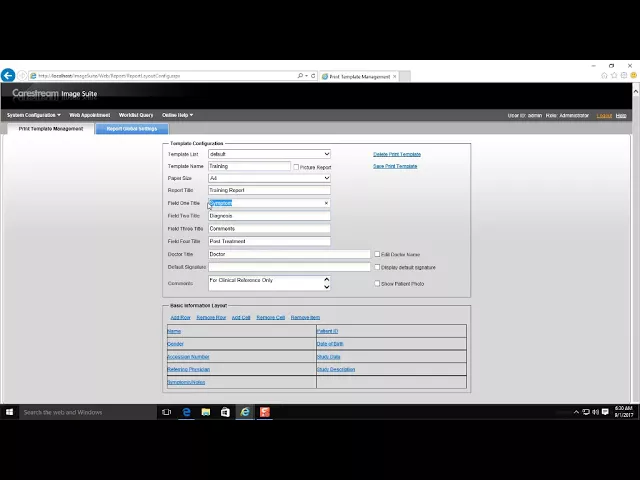Click the refresh icon in address bar

313,76
